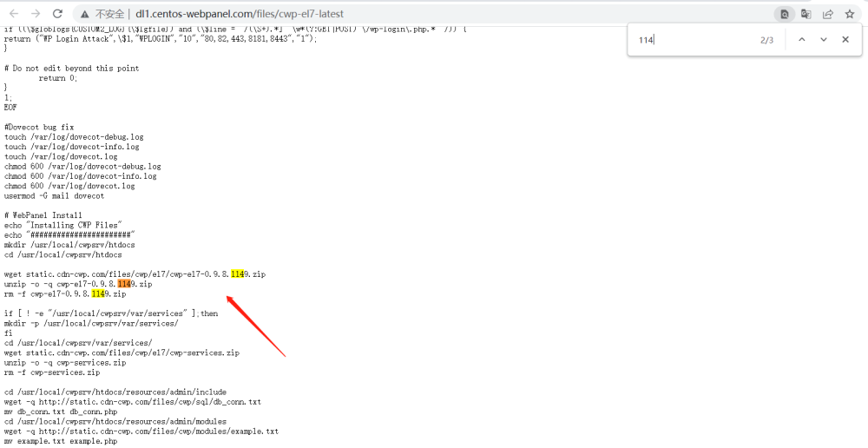
Task: Click the cd resources/admin/include line
Action: click(x=115, y=392)
